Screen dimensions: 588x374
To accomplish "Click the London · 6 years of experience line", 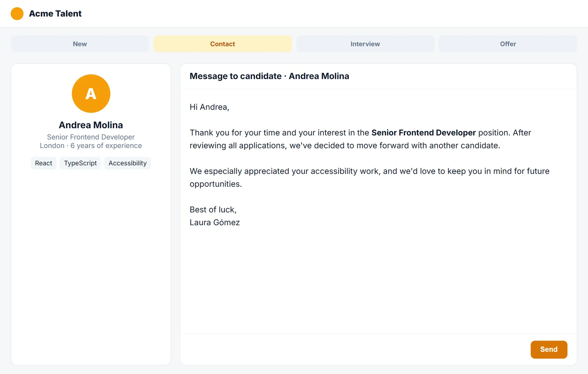I will (91, 145).
